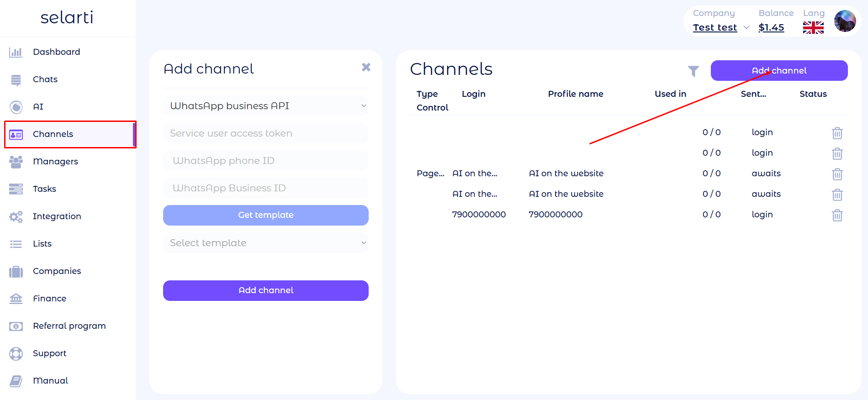This screenshot has height=400, width=868.
Task: Click the $1.45 balance link
Action: (x=771, y=28)
